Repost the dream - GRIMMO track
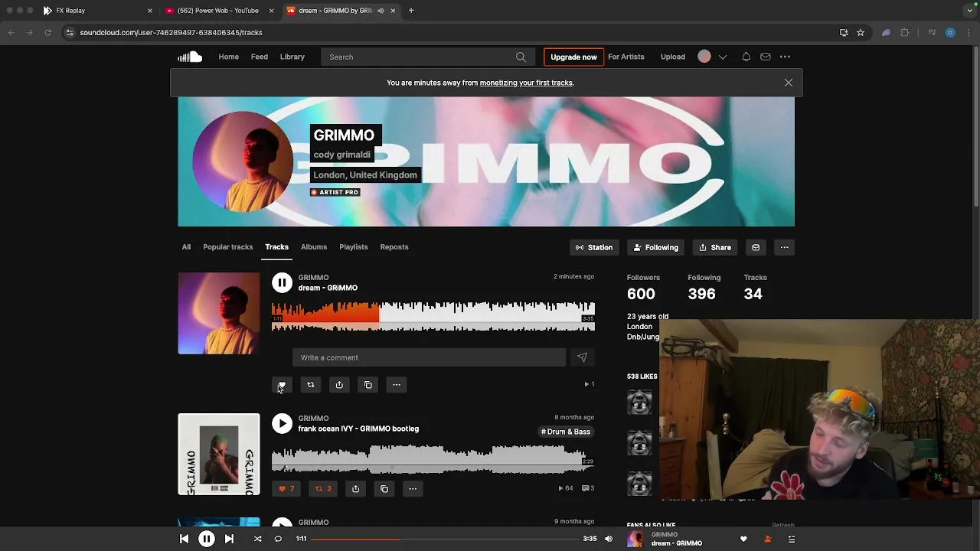The image size is (980, 551). pos(310,385)
